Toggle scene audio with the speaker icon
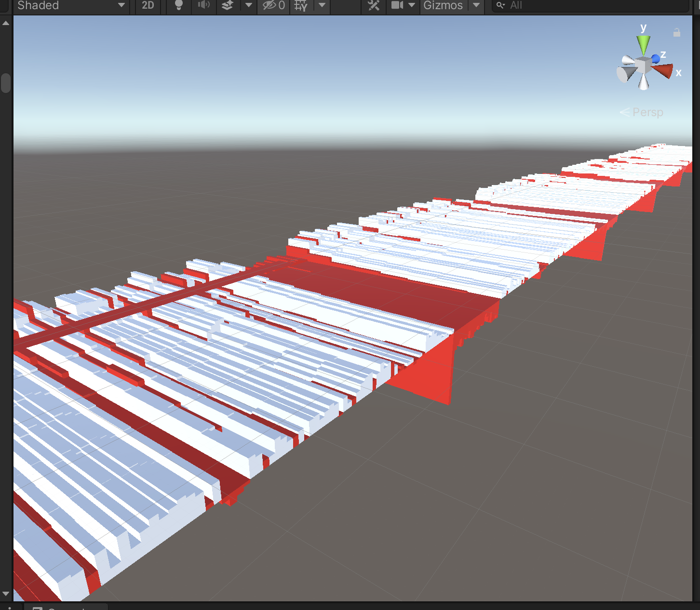This screenshot has height=610, width=700. [204, 5]
